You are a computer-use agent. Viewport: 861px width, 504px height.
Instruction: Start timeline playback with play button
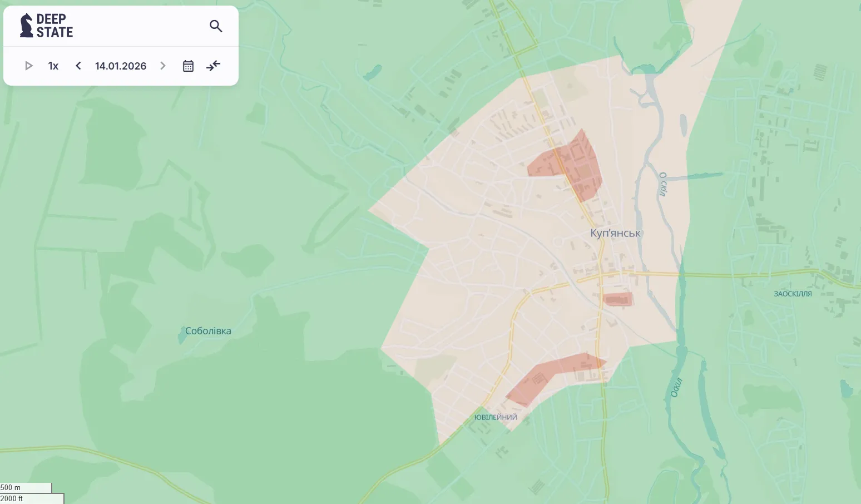pyautogui.click(x=28, y=66)
